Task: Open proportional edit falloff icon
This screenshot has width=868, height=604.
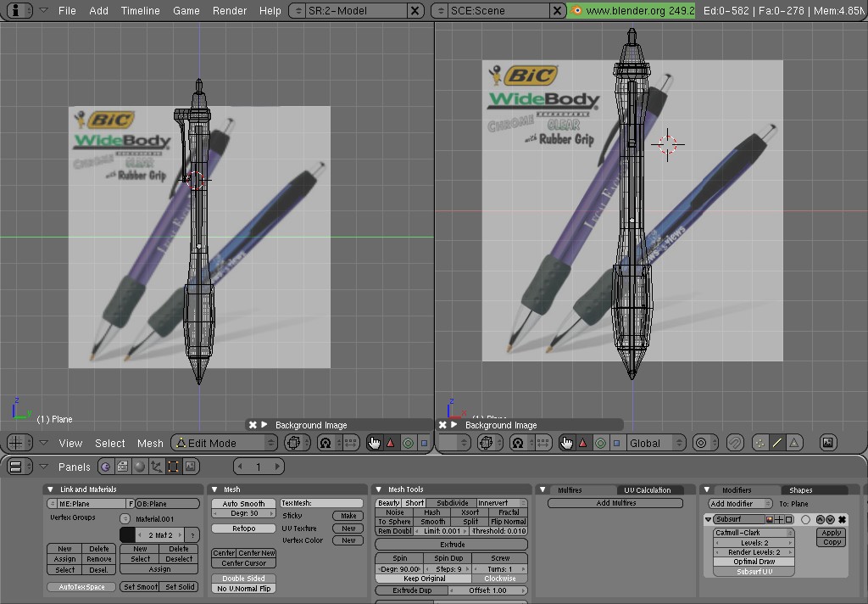Action: pyautogui.click(x=704, y=443)
